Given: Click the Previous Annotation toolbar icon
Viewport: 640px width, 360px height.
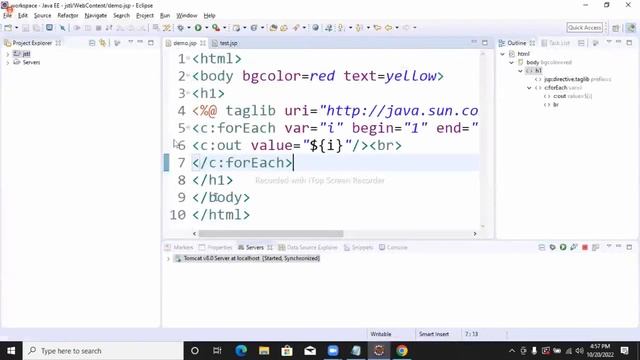Looking at the screenshot, I should 359,28.
